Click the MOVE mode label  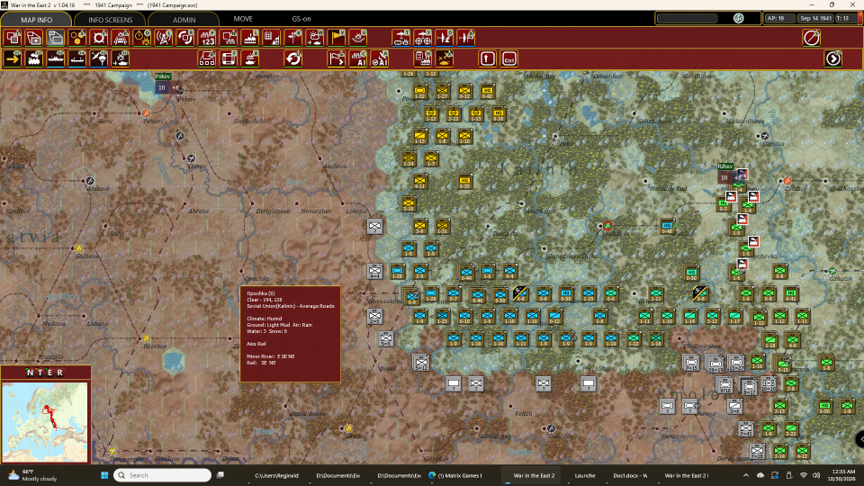click(243, 19)
